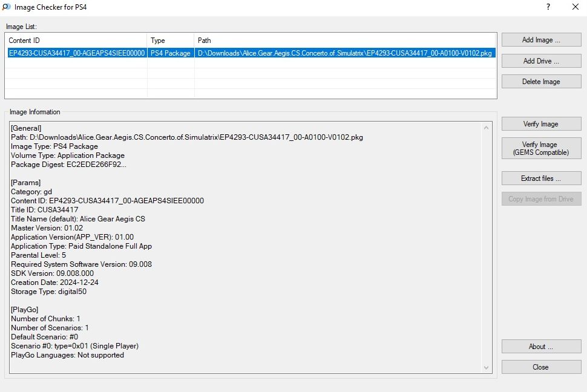Click scroll up arrow in Image Information
The height and width of the screenshot is (392, 587).
pos(487,128)
